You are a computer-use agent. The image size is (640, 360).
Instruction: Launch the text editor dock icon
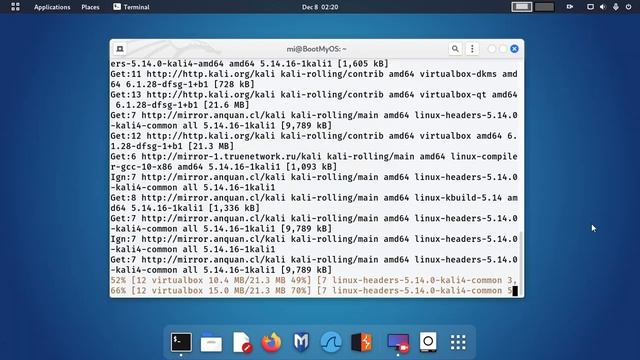pyautogui.click(x=242, y=342)
